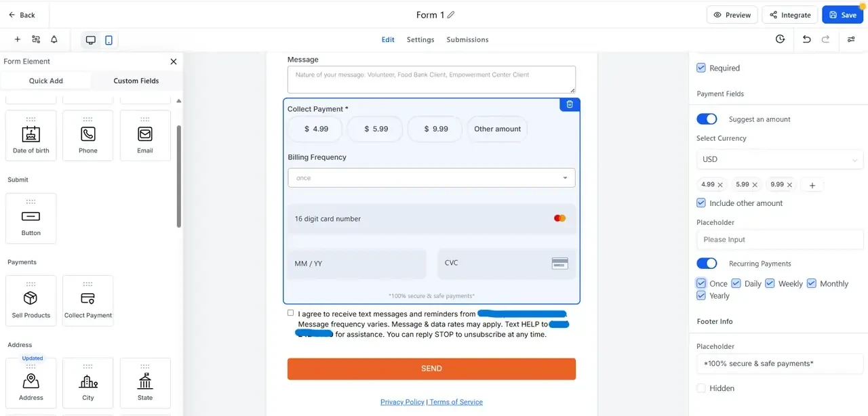Click the orange SEND button
Image resolution: width=868 pixels, height=416 pixels.
point(431,369)
